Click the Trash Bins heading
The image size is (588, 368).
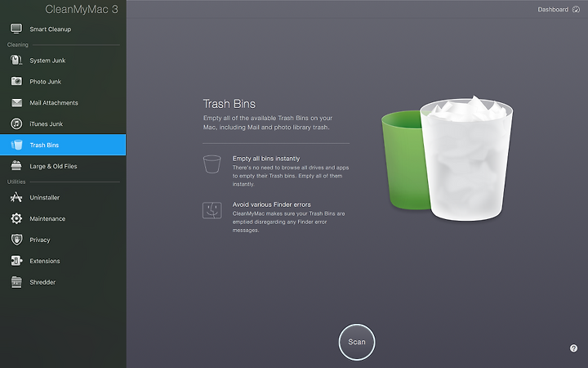pos(229,104)
